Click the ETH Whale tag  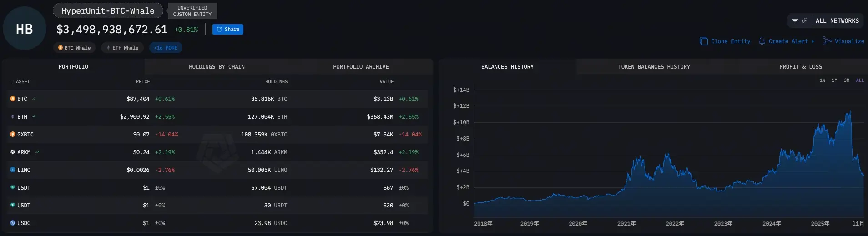point(122,48)
